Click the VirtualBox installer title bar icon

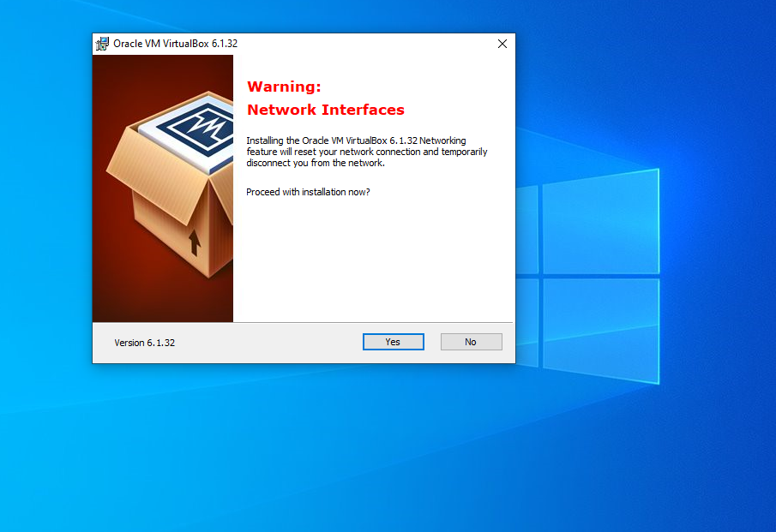tap(102, 44)
